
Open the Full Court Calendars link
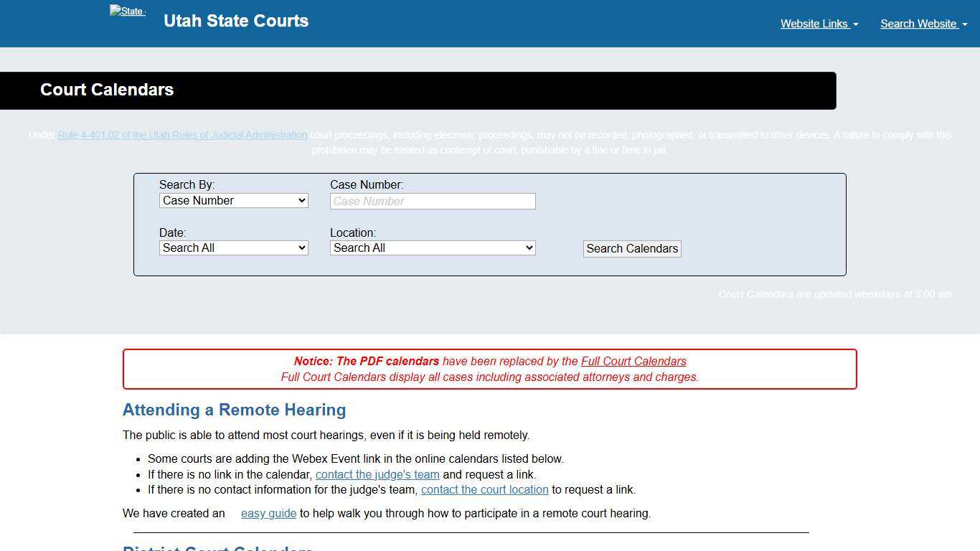click(x=633, y=361)
